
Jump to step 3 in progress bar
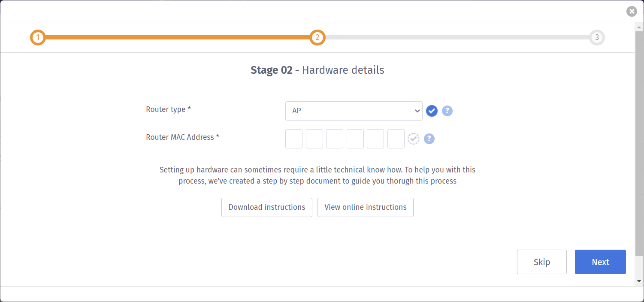click(x=596, y=38)
